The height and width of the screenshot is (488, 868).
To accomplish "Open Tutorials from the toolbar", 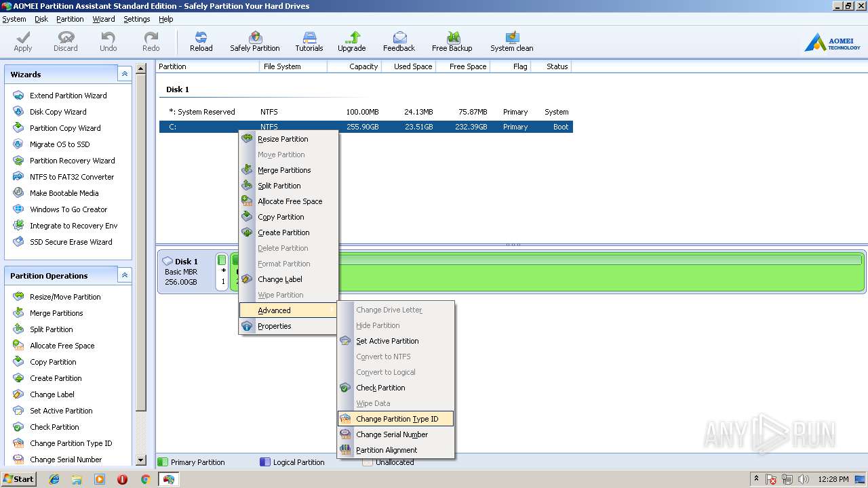I will click(309, 41).
